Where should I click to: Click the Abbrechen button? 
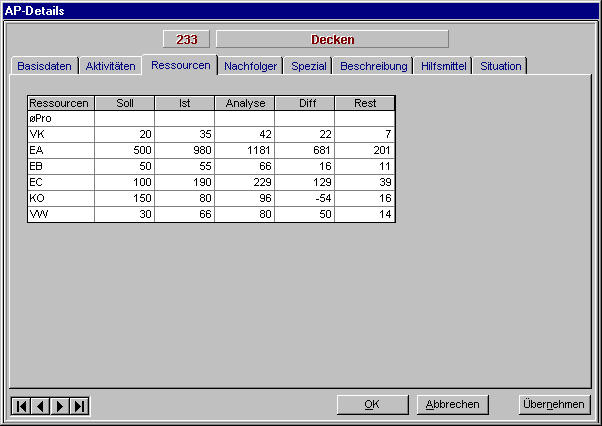(x=453, y=404)
